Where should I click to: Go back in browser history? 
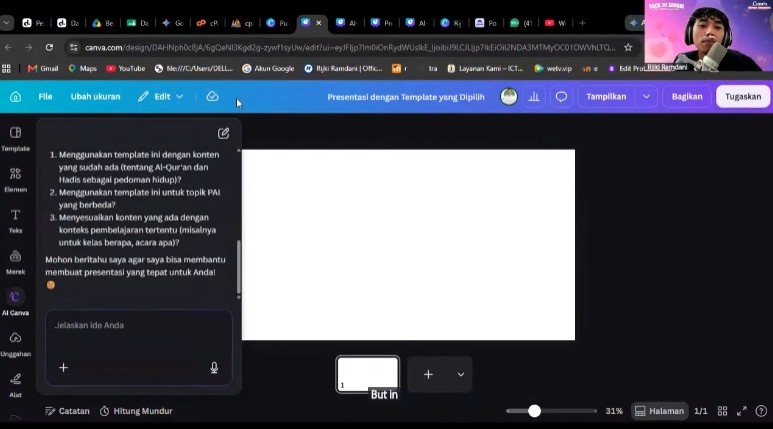[x=8, y=47]
